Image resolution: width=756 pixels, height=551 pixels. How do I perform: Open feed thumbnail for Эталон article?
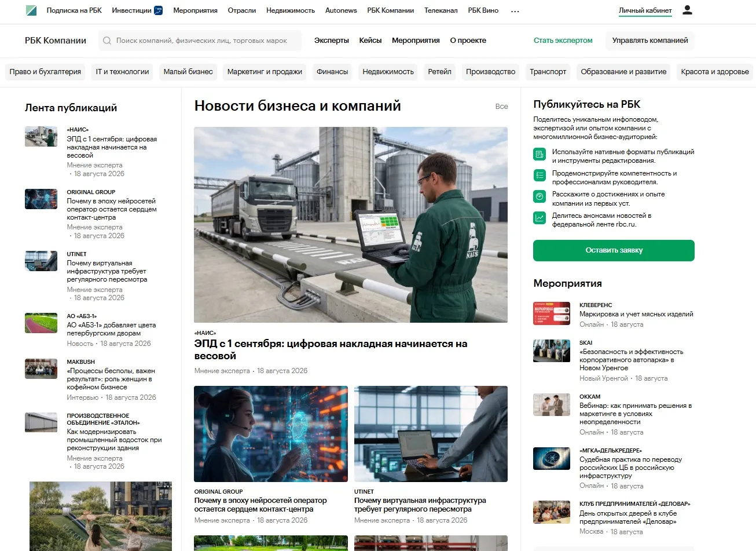[x=41, y=422]
